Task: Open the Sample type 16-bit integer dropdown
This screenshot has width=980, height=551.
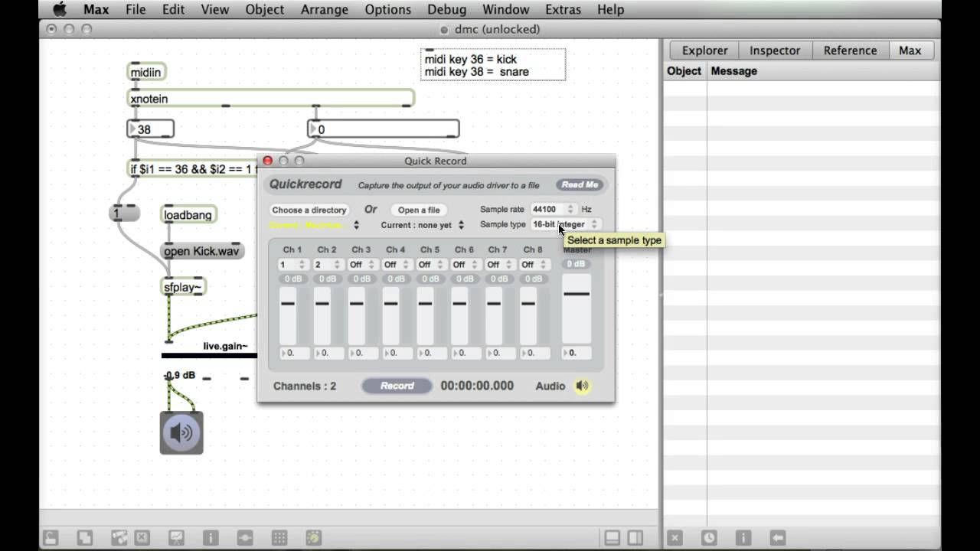Action: pos(566,224)
